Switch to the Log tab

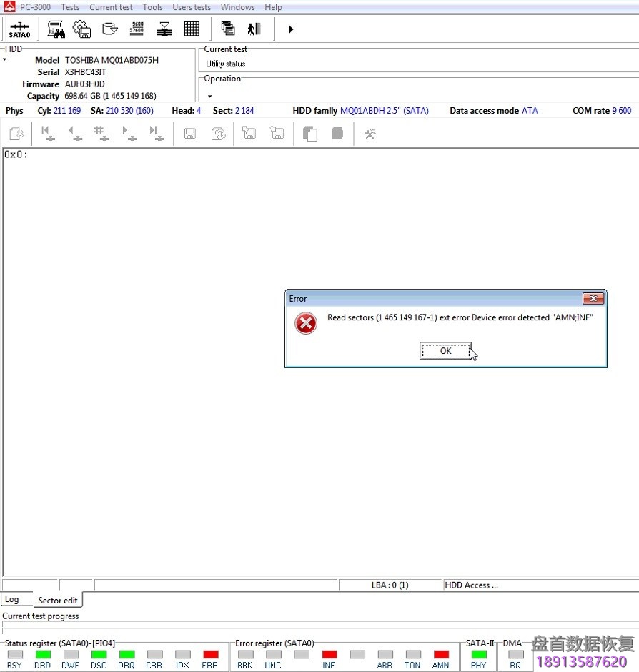[x=12, y=600]
